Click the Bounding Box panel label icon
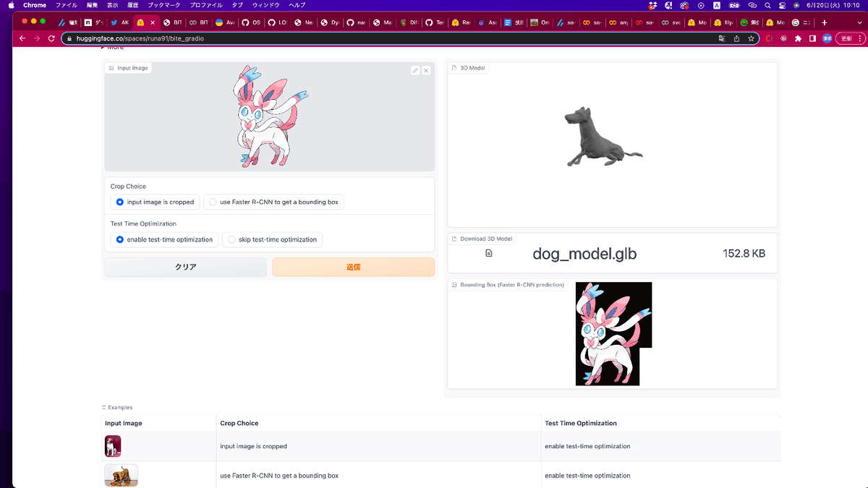The height and width of the screenshot is (488, 868). point(455,285)
